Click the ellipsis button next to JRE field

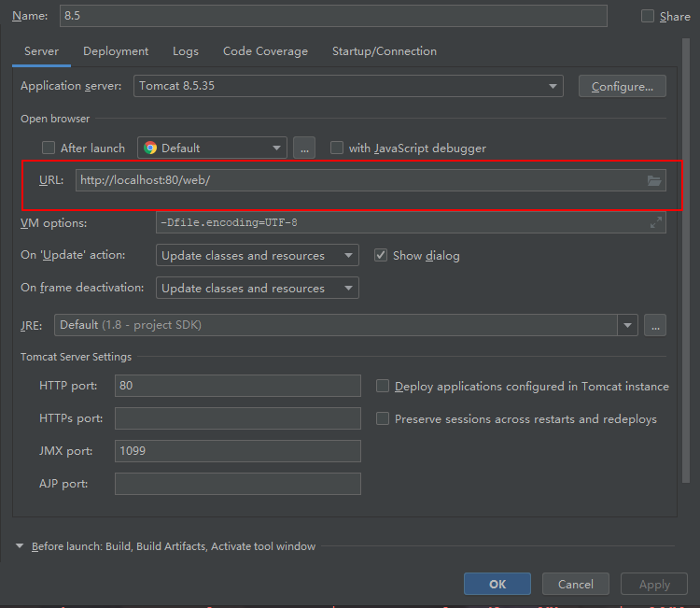coord(655,325)
